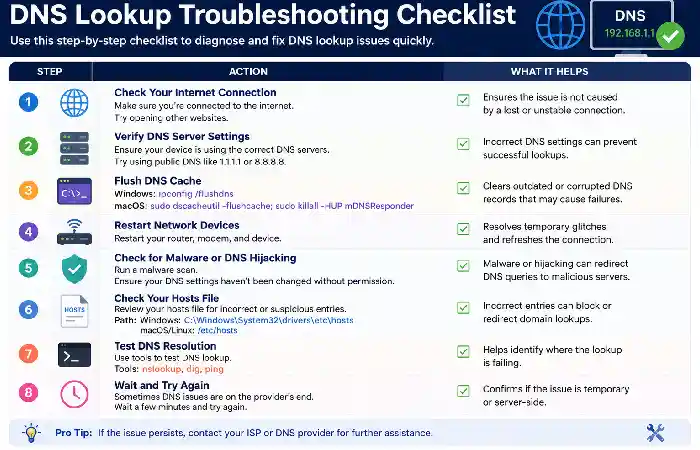
Task: Click the ping tool name
Action: pyautogui.click(x=214, y=369)
